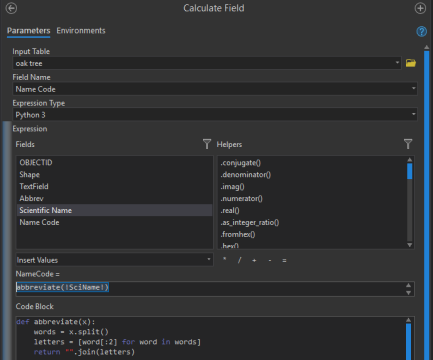The image size is (433, 360).
Task: Expand the Expression Type dropdown
Action: point(413,114)
